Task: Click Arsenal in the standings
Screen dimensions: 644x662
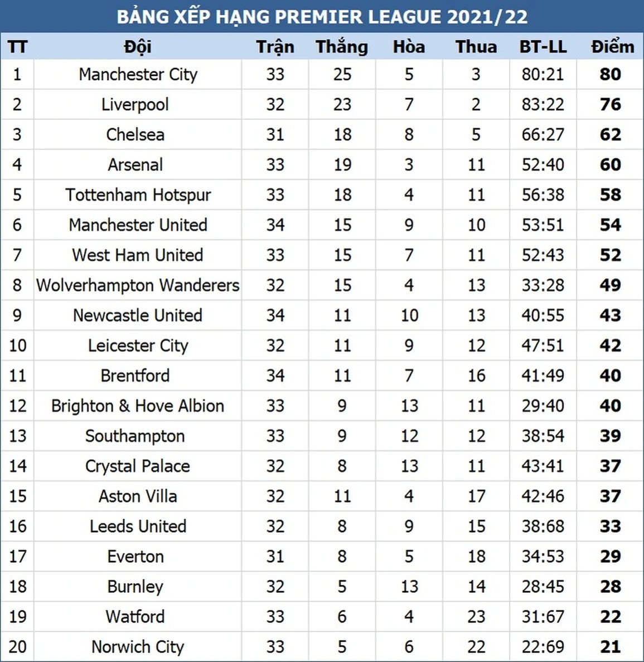Action: [135, 164]
